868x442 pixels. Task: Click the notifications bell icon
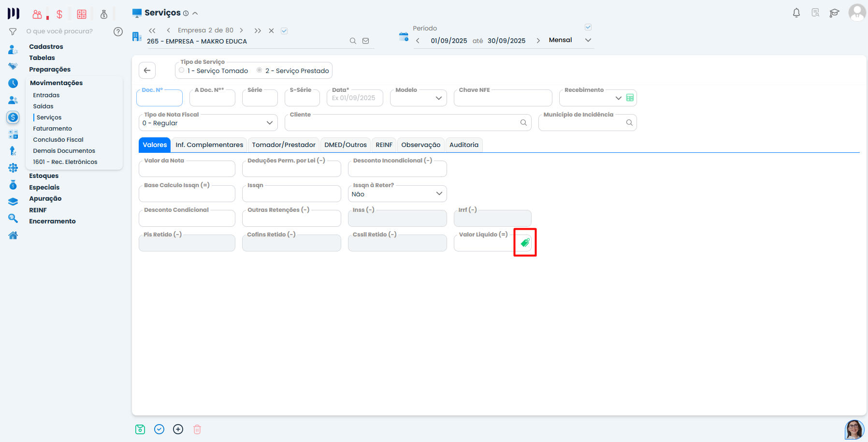[x=796, y=13]
